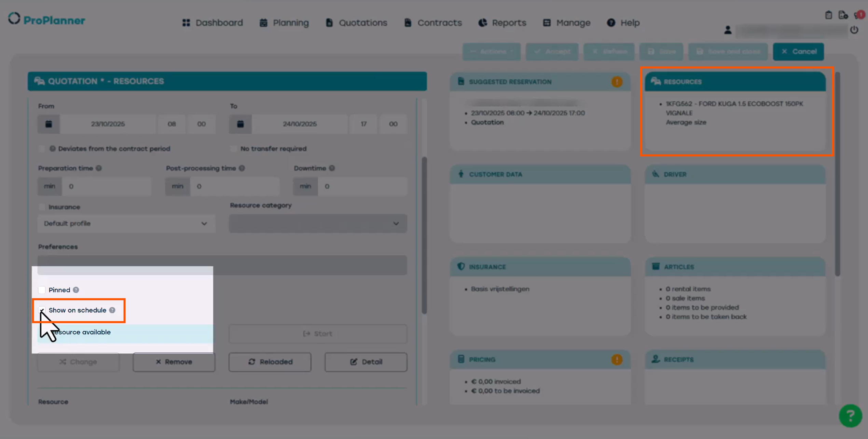Check the No transfer required option
This screenshot has height=439, width=868.
234,149
